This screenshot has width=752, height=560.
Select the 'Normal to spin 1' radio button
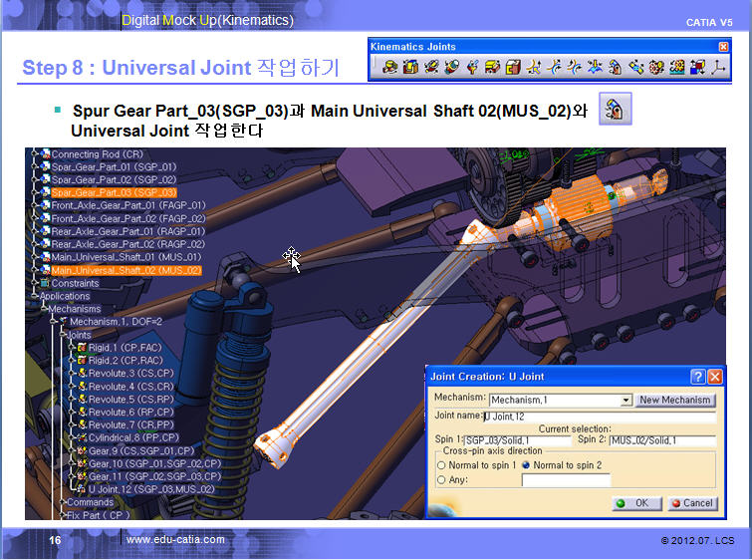pos(441,465)
